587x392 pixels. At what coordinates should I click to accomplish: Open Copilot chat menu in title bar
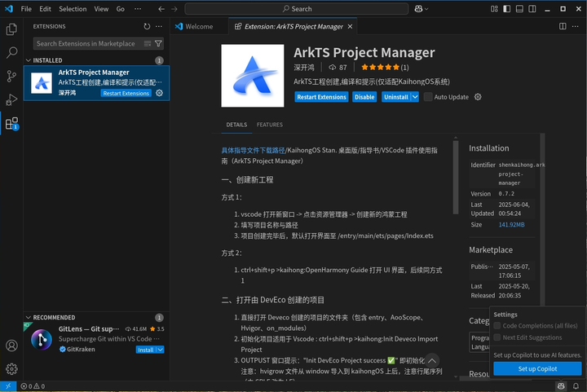click(421, 9)
